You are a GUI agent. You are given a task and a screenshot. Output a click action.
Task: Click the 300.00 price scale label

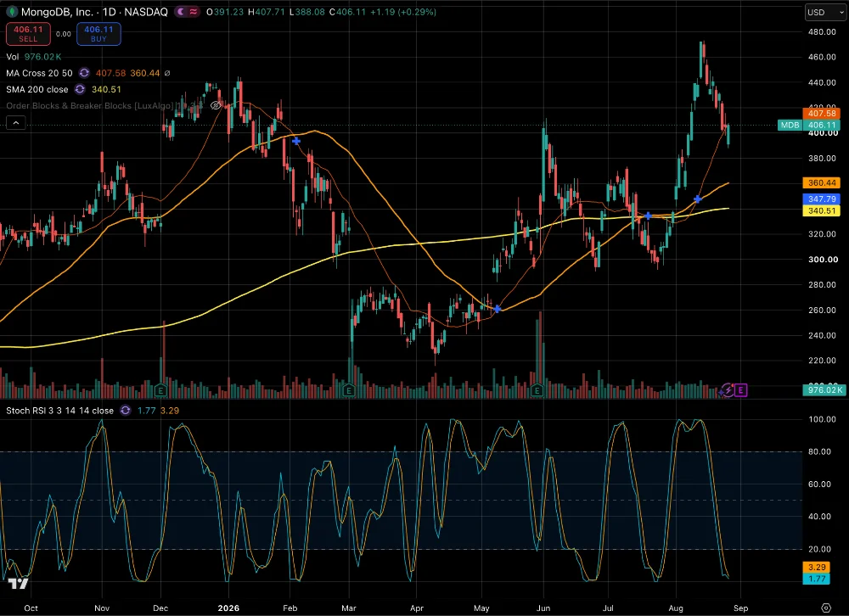click(x=822, y=260)
